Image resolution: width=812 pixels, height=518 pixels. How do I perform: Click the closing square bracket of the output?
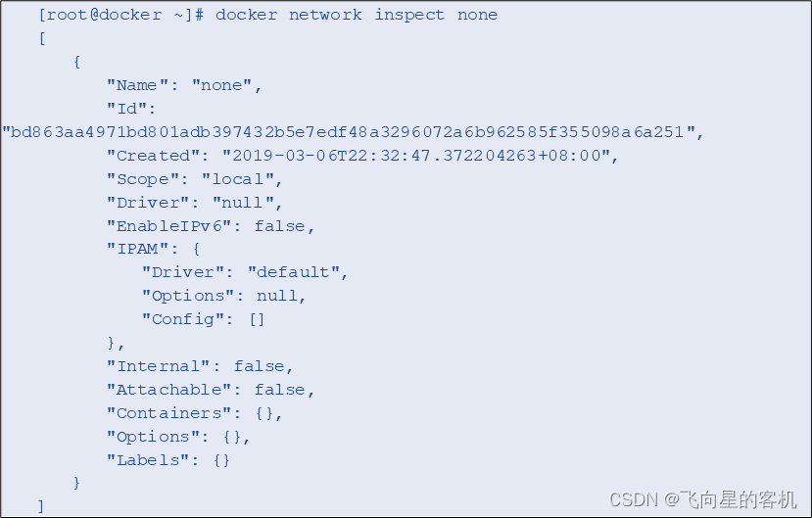[x=41, y=506]
